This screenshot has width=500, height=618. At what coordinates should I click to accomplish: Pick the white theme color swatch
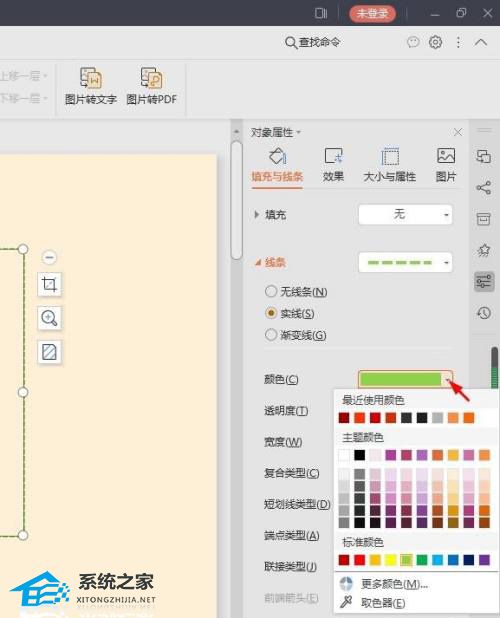click(x=344, y=455)
